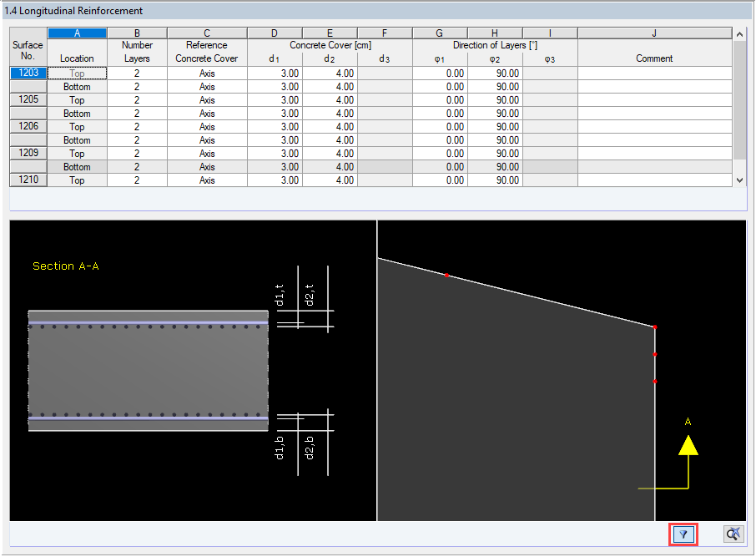The height and width of the screenshot is (557, 756).
Task: Edit the d1 concrete cover value for surface 1203
Action: point(274,73)
